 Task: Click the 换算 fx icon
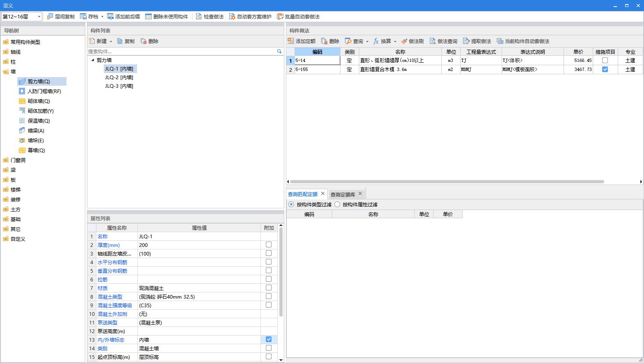[x=376, y=41]
